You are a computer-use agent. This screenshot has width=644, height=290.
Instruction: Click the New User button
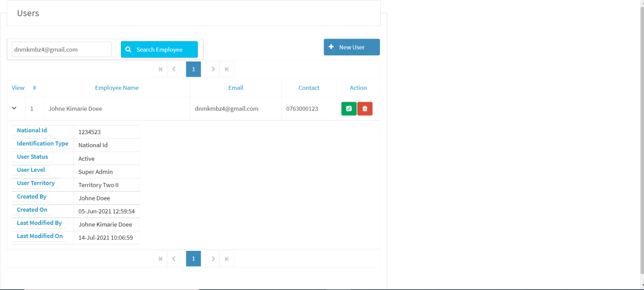pos(351,47)
